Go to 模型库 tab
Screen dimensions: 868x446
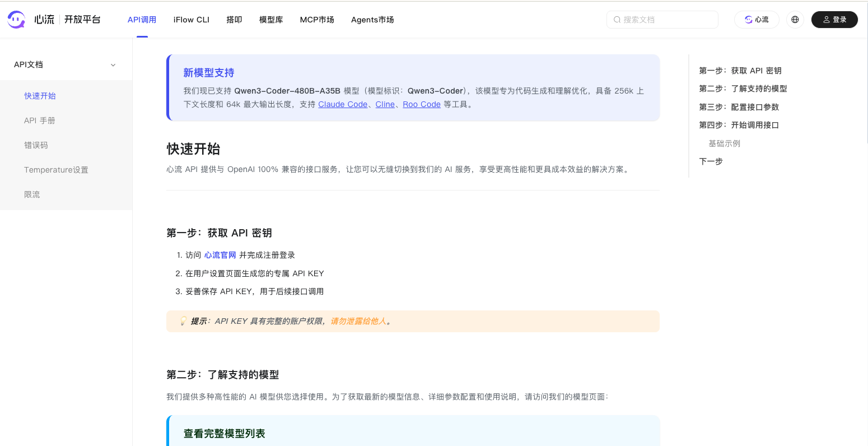click(x=271, y=20)
